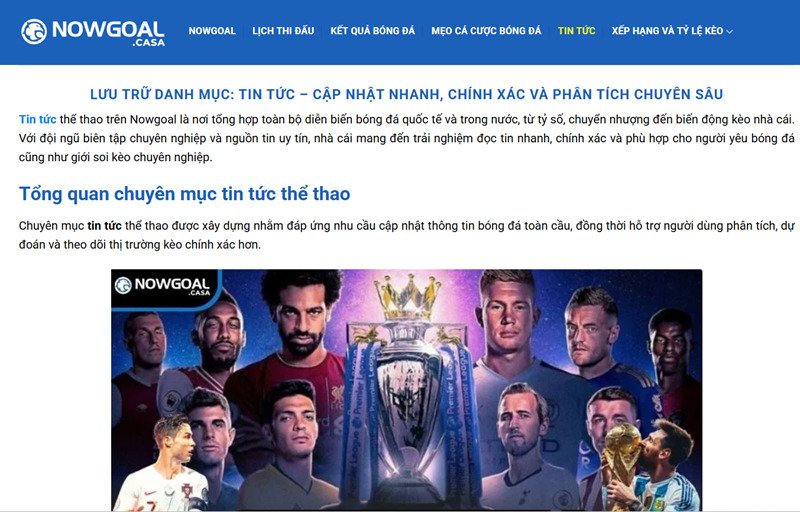Image resolution: width=800 pixels, height=512 pixels.
Task: Select the highlighted TIN TỨC tab
Action: pyautogui.click(x=577, y=31)
